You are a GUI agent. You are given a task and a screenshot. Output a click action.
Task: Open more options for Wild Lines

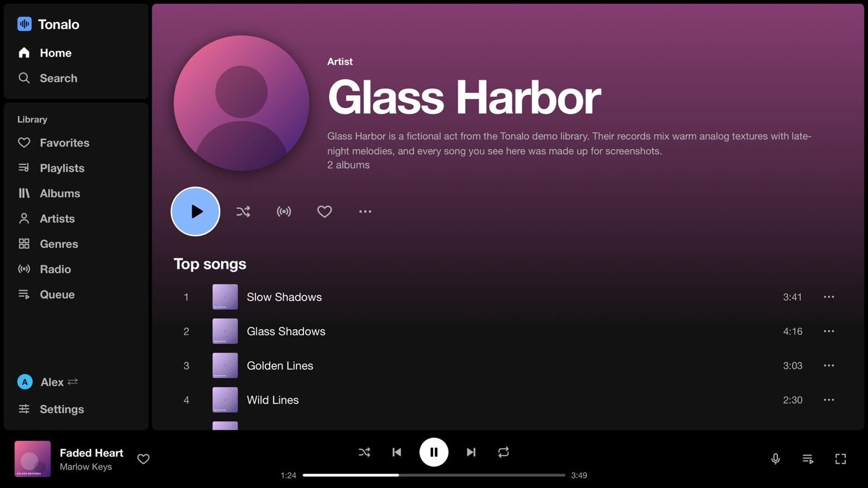[x=829, y=400]
